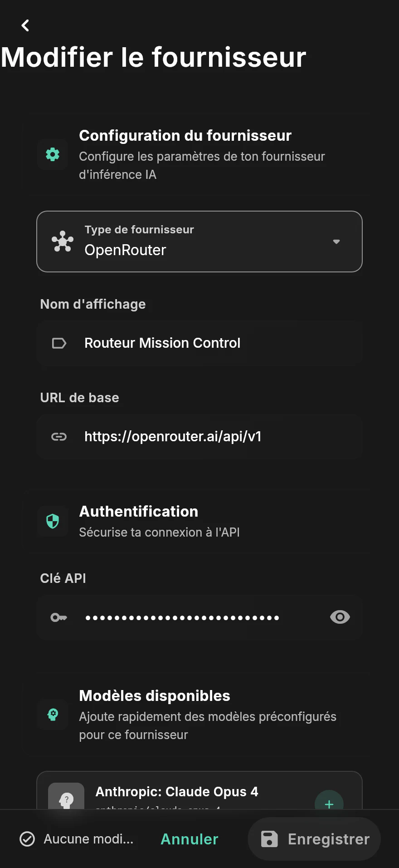This screenshot has height=868, width=399.
Task: Click the openrouter.ai base URL field
Action: click(x=199, y=437)
